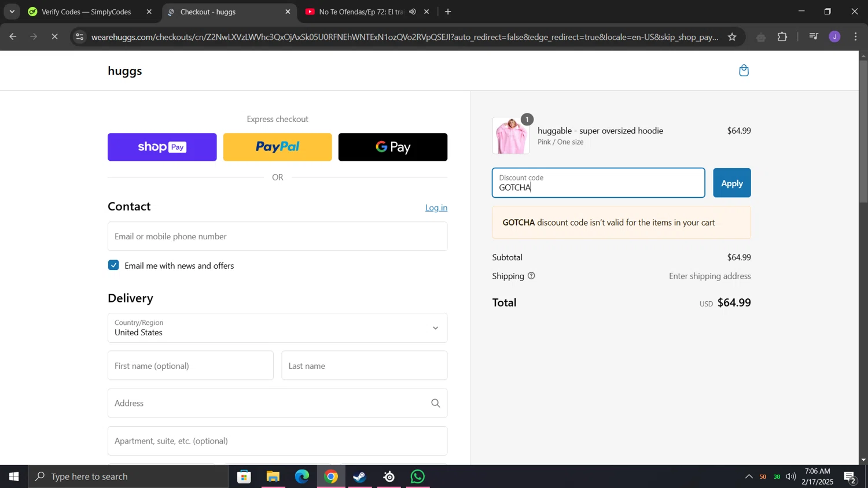Open the Windows Start menu
The height and width of the screenshot is (488, 868).
tap(14, 476)
